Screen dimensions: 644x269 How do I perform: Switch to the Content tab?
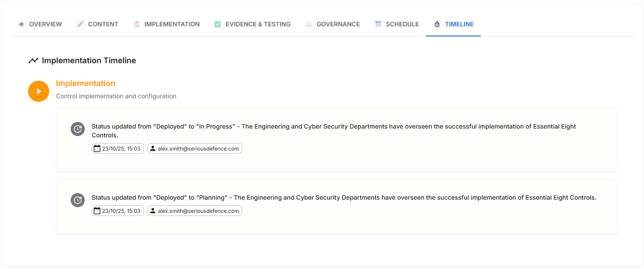click(x=97, y=24)
